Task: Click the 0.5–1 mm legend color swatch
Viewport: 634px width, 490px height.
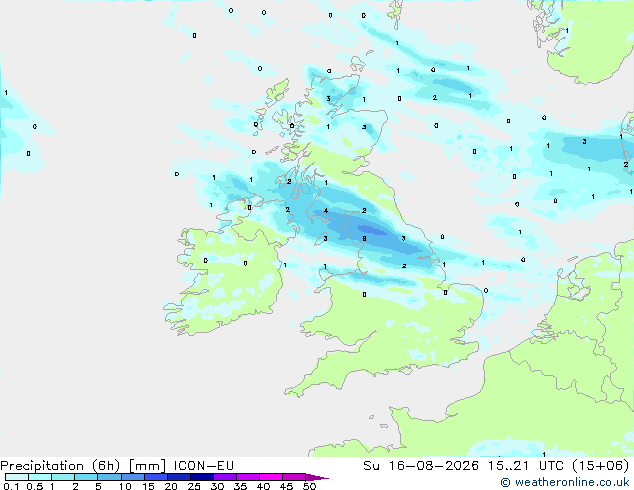Action: (40, 477)
